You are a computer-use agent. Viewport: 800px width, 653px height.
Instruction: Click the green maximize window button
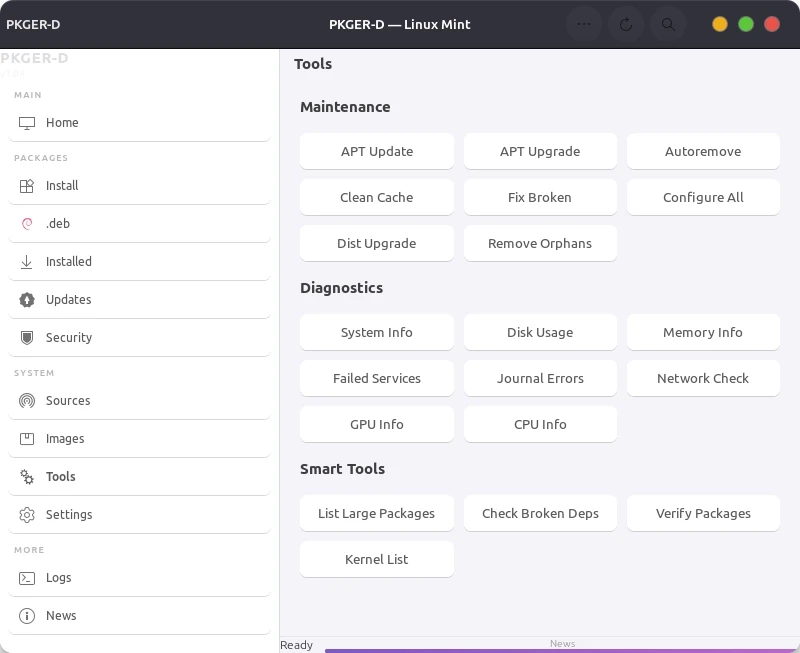click(x=746, y=24)
